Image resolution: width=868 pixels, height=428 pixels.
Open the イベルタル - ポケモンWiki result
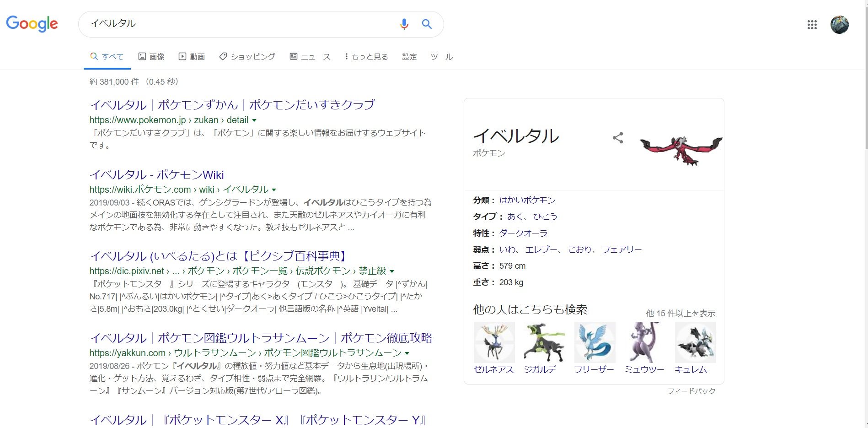(157, 175)
